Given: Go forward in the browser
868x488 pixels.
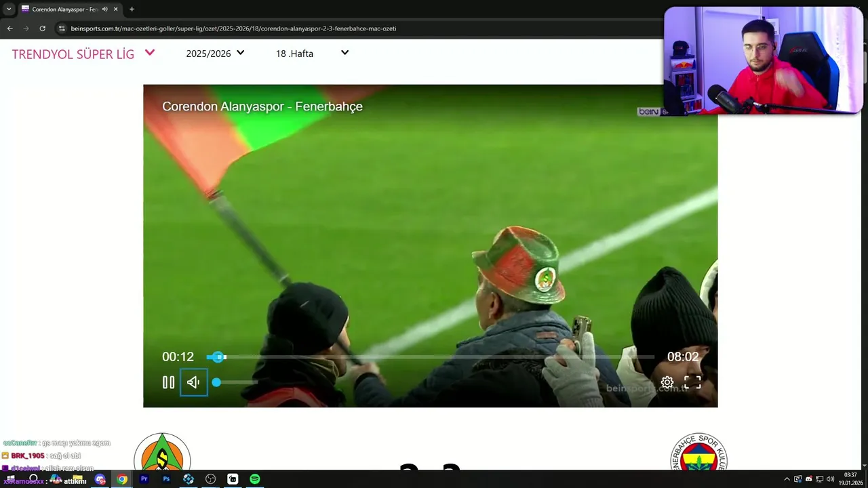Looking at the screenshot, I should coord(26,28).
